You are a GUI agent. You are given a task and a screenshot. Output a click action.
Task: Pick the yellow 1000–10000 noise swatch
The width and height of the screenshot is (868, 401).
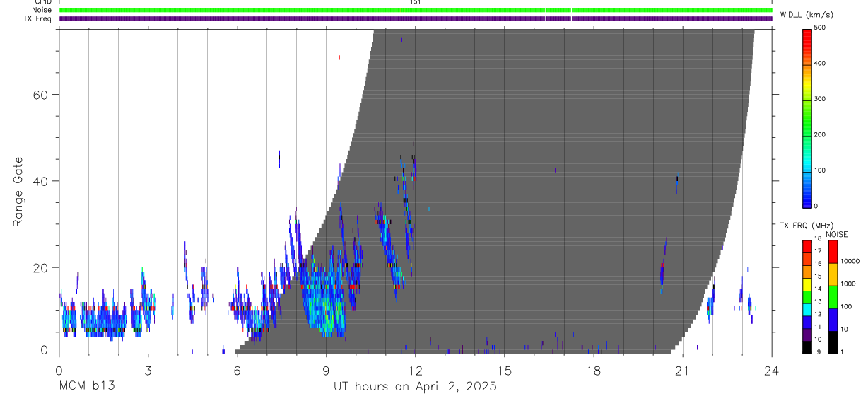(833, 274)
